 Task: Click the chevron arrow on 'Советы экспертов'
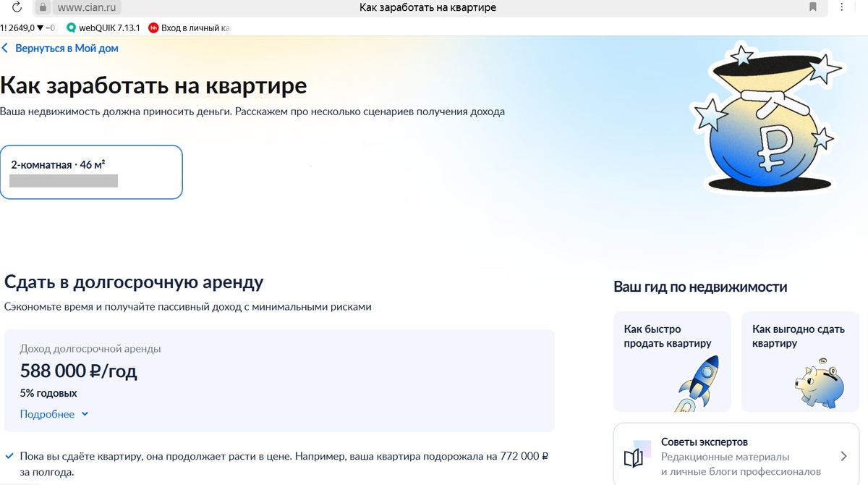click(843, 456)
